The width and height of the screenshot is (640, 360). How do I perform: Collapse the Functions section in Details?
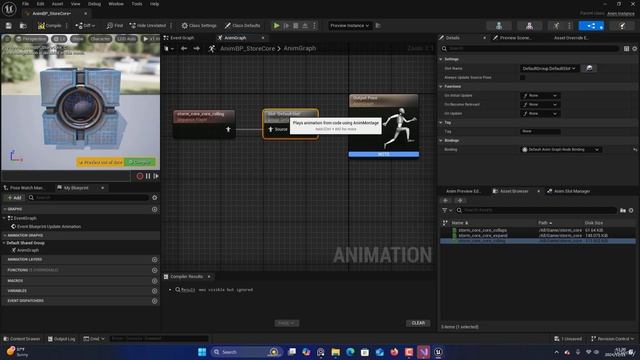(441, 87)
